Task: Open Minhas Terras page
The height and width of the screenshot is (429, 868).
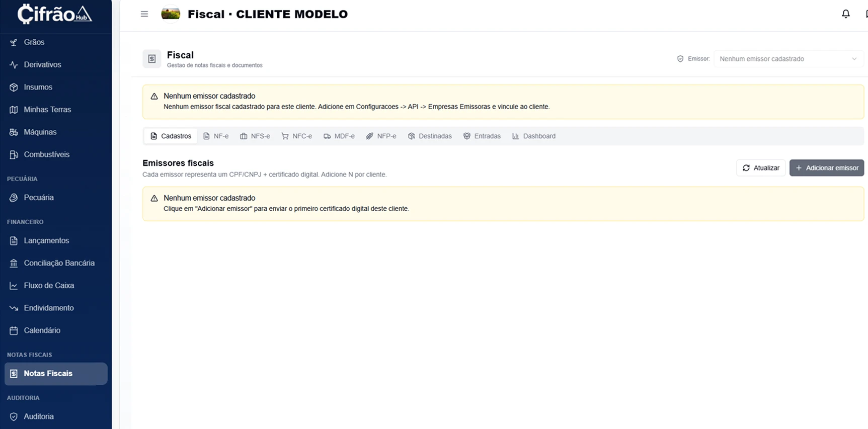Action: click(56, 110)
